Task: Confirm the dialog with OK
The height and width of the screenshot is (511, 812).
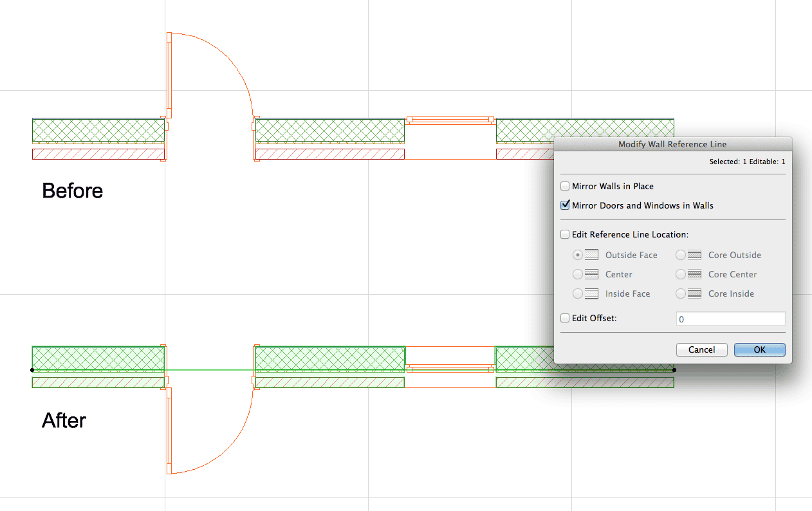Action: tap(759, 349)
